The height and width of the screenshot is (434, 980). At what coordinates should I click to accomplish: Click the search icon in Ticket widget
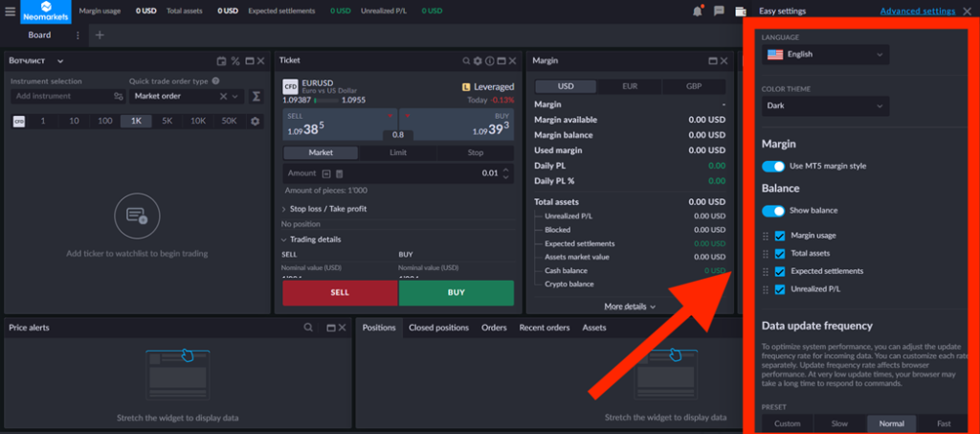click(x=465, y=61)
